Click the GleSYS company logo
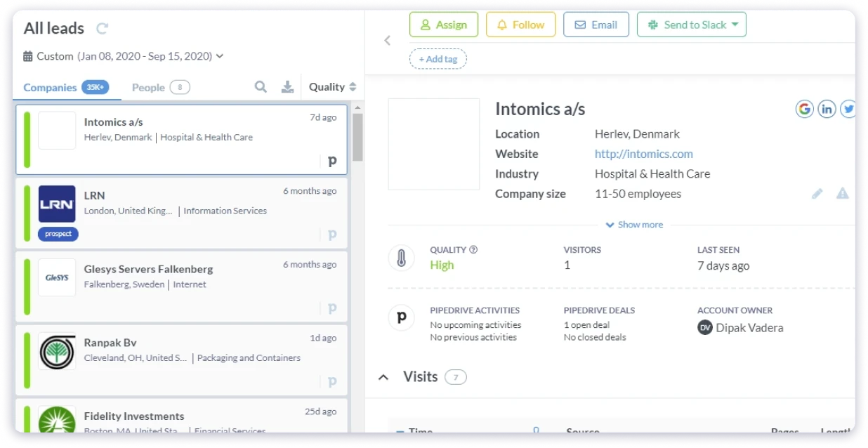Viewport: 868px width, 448px height. coord(57,277)
